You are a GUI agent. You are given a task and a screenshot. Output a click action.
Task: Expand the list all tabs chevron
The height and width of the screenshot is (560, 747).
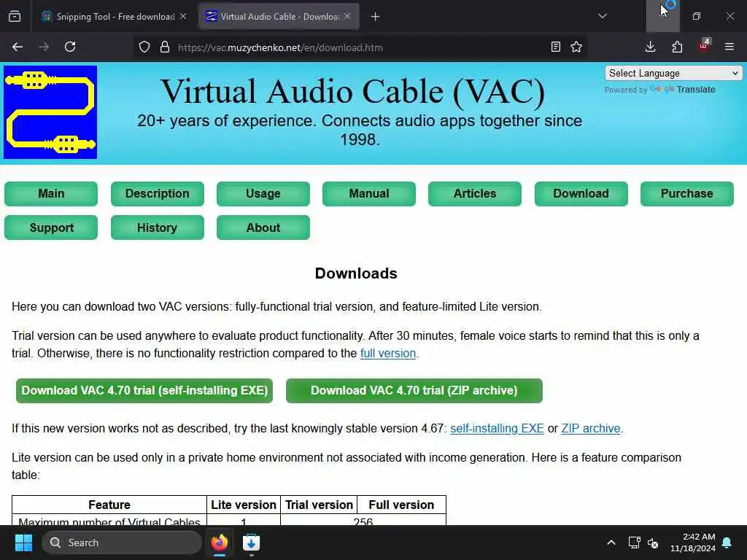tap(603, 16)
